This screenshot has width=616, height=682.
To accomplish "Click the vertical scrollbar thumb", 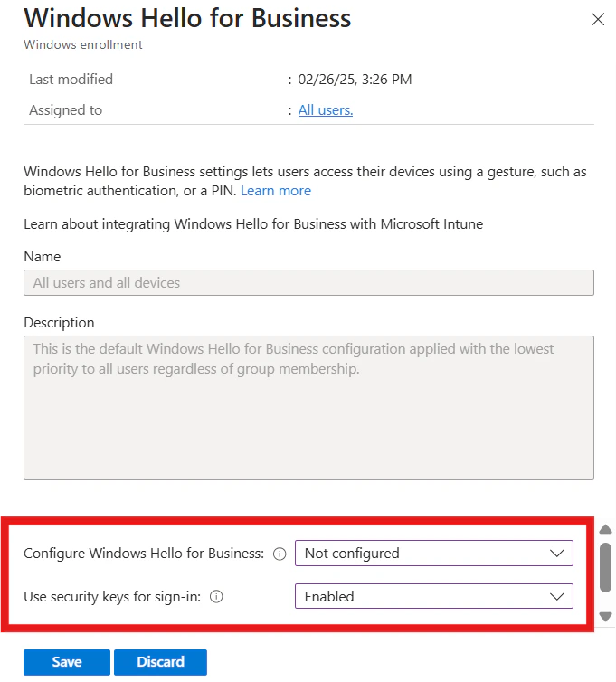I will coord(605,567).
